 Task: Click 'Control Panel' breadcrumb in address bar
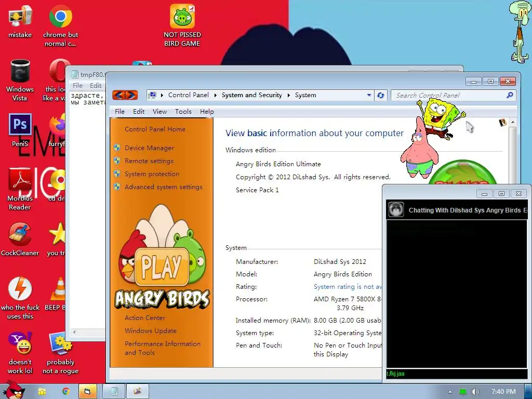tap(189, 96)
